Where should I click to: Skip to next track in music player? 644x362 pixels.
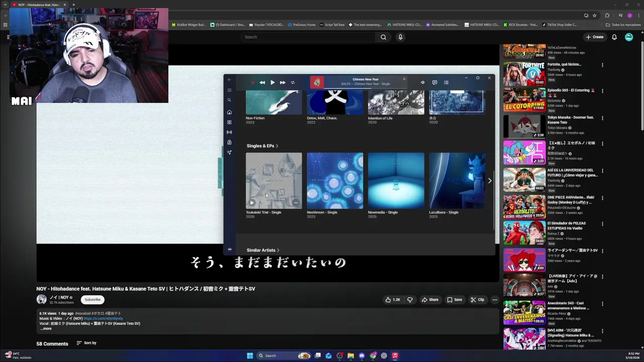[x=283, y=82]
